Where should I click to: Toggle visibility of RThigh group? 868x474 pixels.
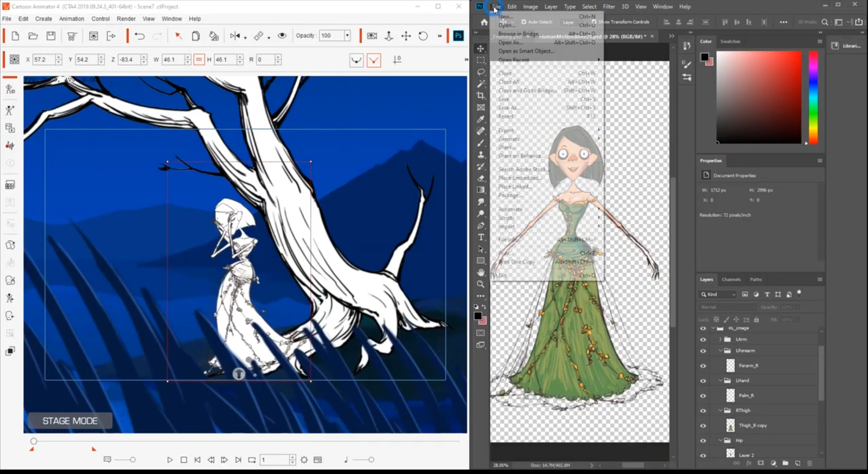(x=703, y=411)
